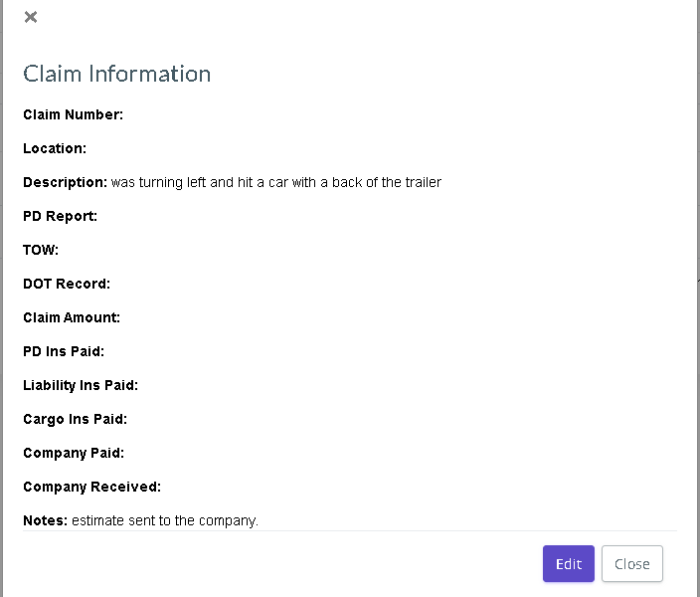Click the Liability Ins Paid label
700x597 pixels.
(81, 385)
